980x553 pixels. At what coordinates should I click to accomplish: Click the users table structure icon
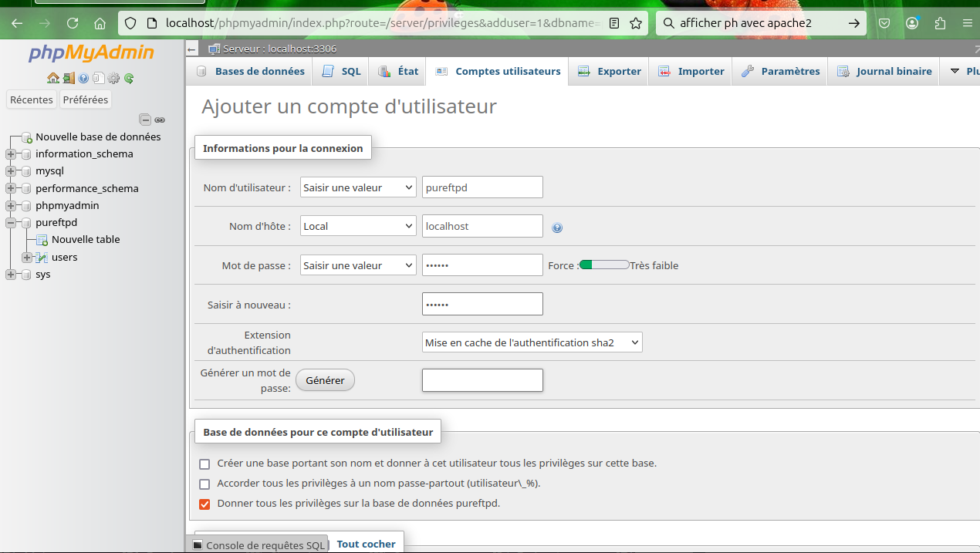coord(42,258)
